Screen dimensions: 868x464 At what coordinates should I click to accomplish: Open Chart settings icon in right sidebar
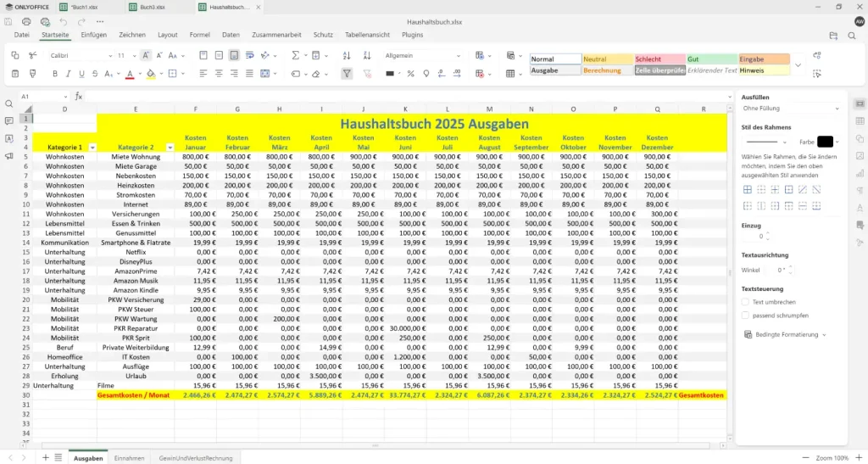pos(860,173)
